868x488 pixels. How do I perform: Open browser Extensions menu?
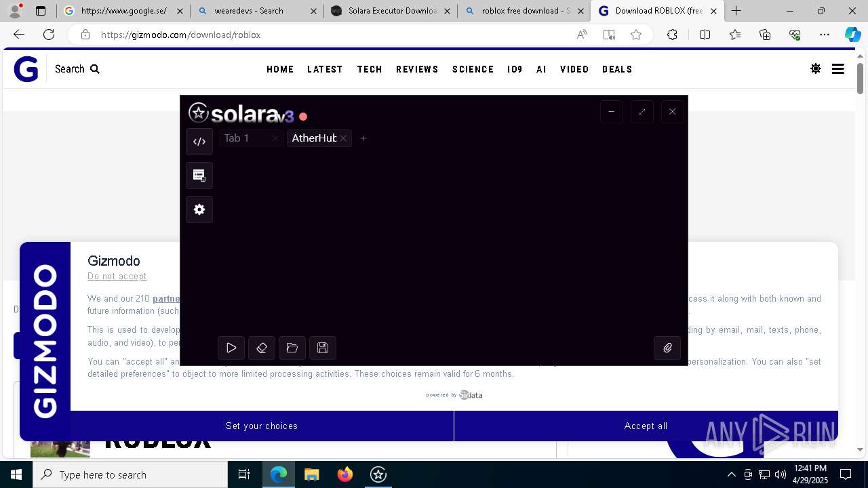(672, 35)
